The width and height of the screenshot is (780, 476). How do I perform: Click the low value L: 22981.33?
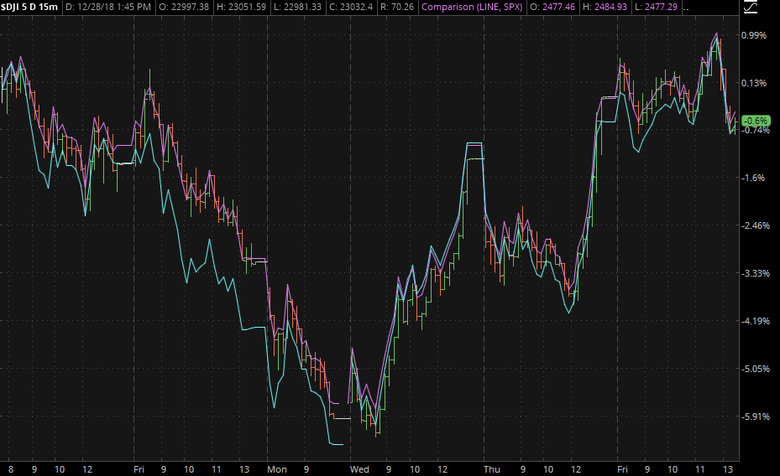(297, 7)
